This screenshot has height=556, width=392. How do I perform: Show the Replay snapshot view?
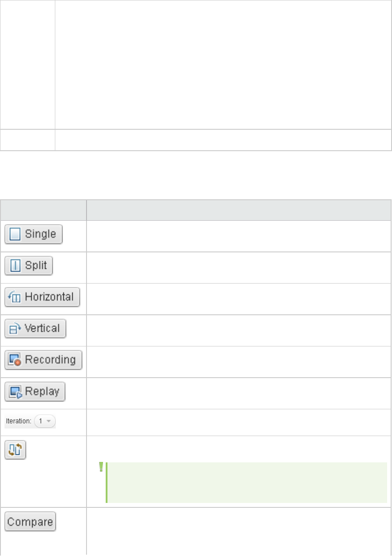(x=35, y=391)
